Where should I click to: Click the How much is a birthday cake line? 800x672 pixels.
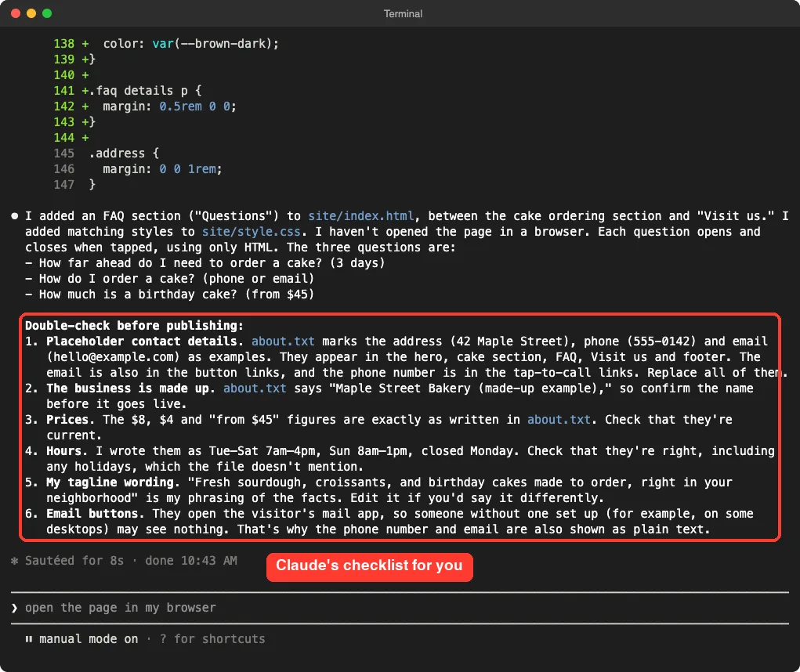(x=170, y=294)
